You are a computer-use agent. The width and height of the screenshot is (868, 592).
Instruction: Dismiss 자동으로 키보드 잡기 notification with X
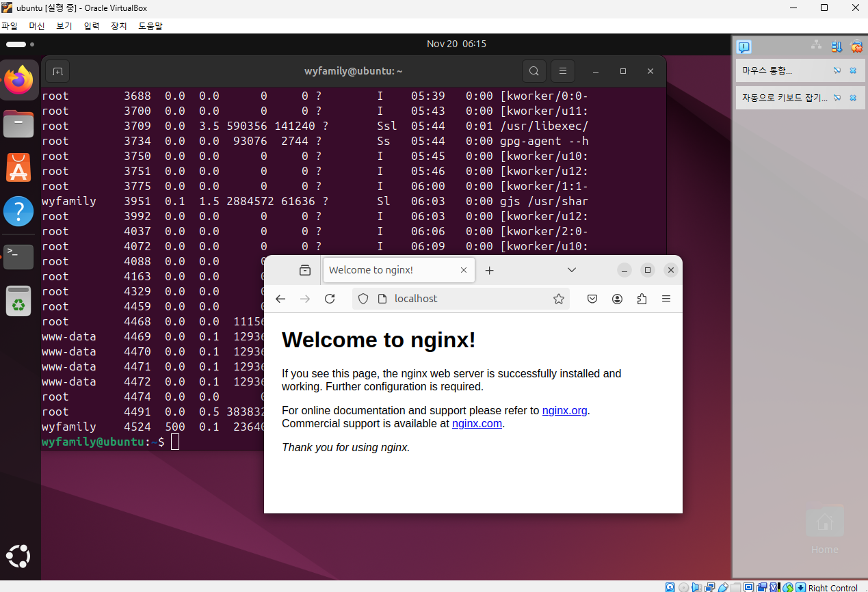[x=853, y=98]
